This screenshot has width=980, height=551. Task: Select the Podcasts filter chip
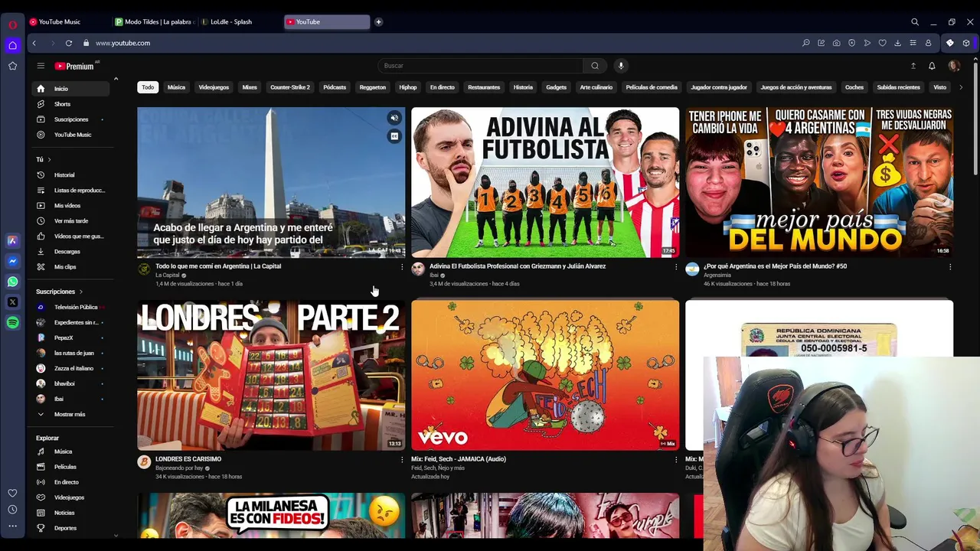coord(335,87)
